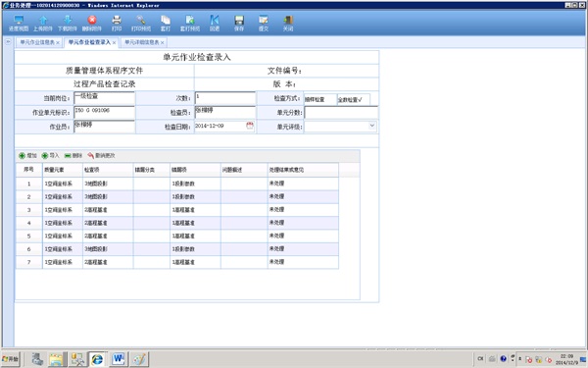
Task: Close the 单元作业信息表 tab
Action: tap(58, 43)
